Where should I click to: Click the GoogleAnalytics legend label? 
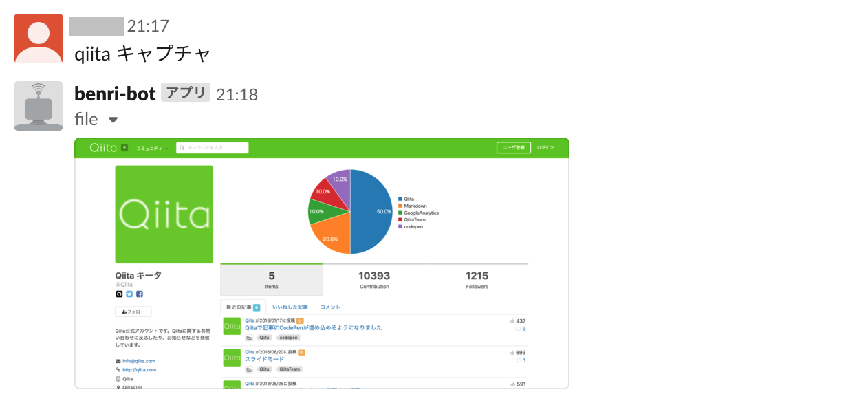pos(421,213)
